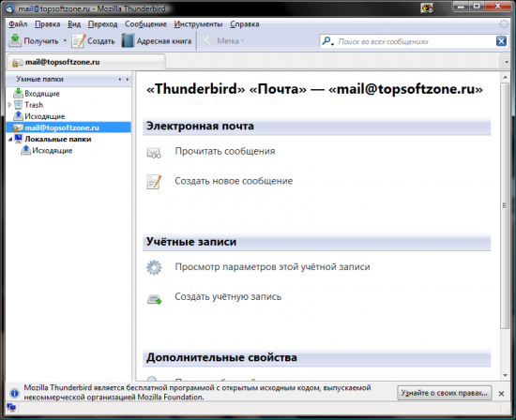Open the Вид menu
This screenshot has width=516, height=420.
pyautogui.click(x=74, y=24)
